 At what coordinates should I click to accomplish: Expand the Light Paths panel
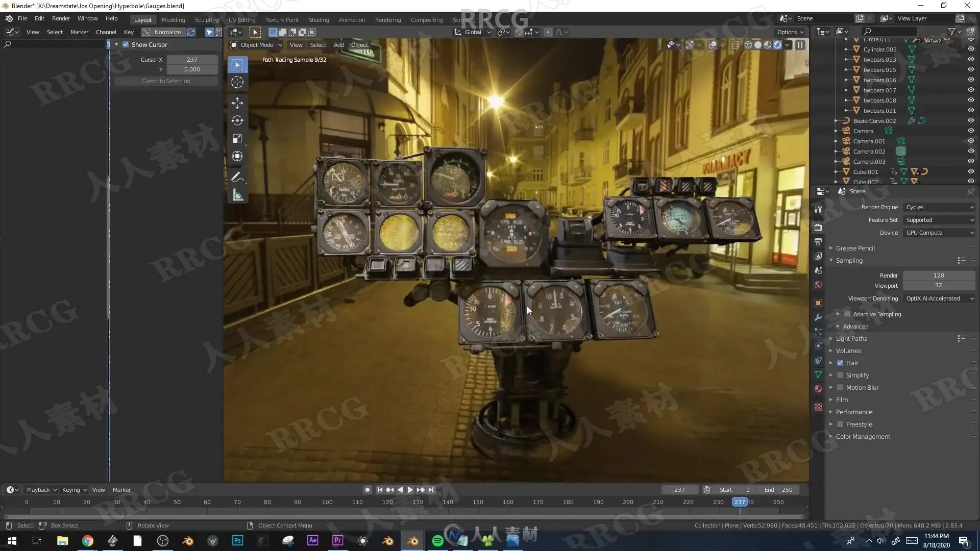[x=851, y=339]
